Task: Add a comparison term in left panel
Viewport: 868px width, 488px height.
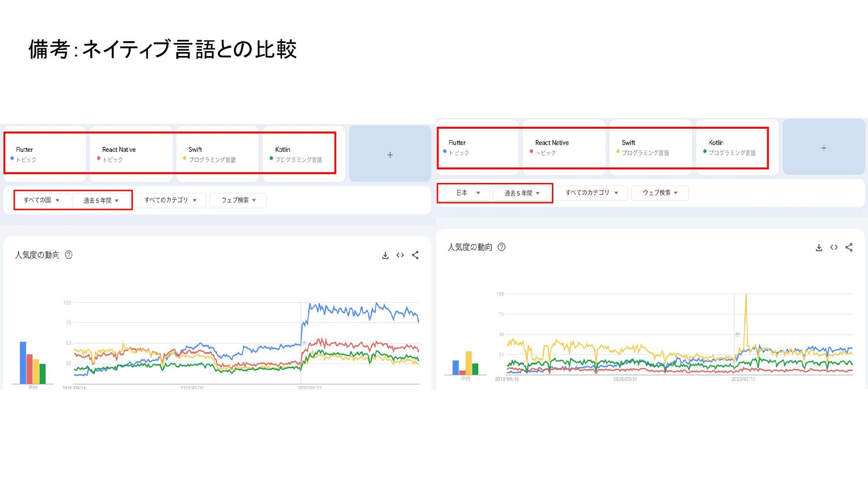Action: [x=390, y=154]
